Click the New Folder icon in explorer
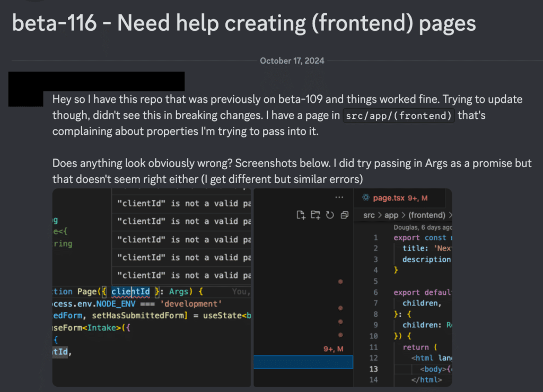The width and height of the screenshot is (543, 392). [316, 215]
